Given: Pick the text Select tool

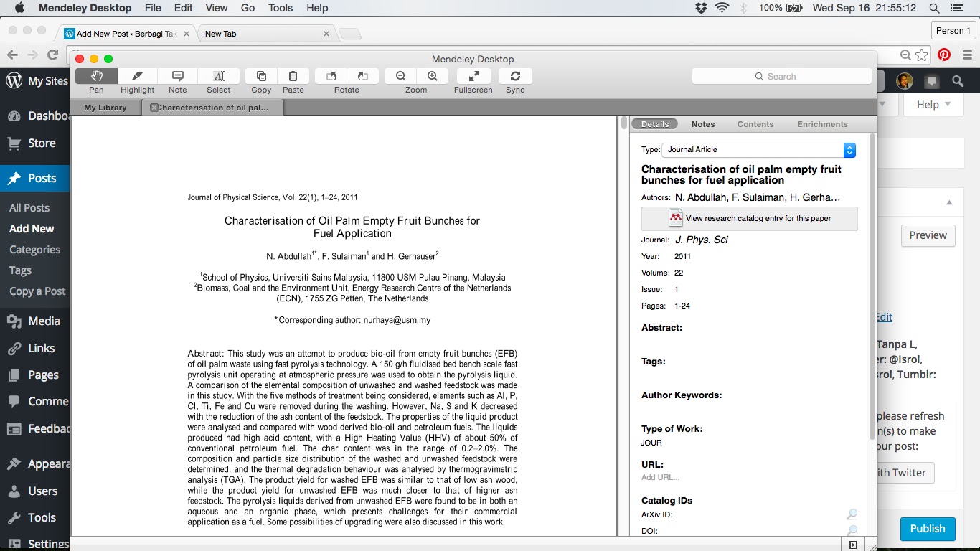Looking at the screenshot, I should pyautogui.click(x=219, y=77).
